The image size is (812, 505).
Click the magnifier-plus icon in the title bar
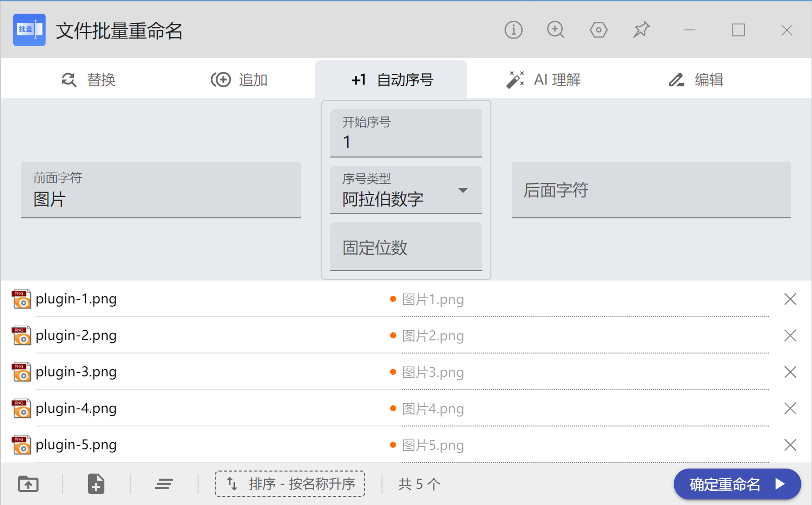pyautogui.click(x=556, y=30)
